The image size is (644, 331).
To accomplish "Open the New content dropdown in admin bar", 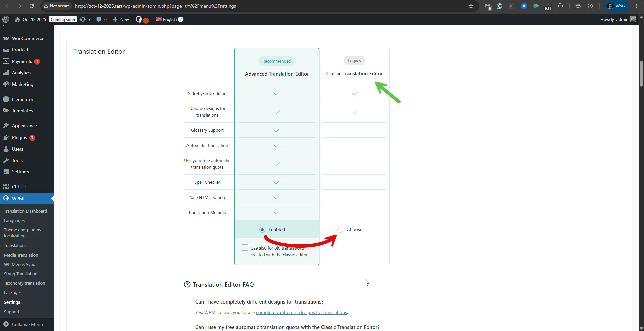I will pyautogui.click(x=121, y=19).
